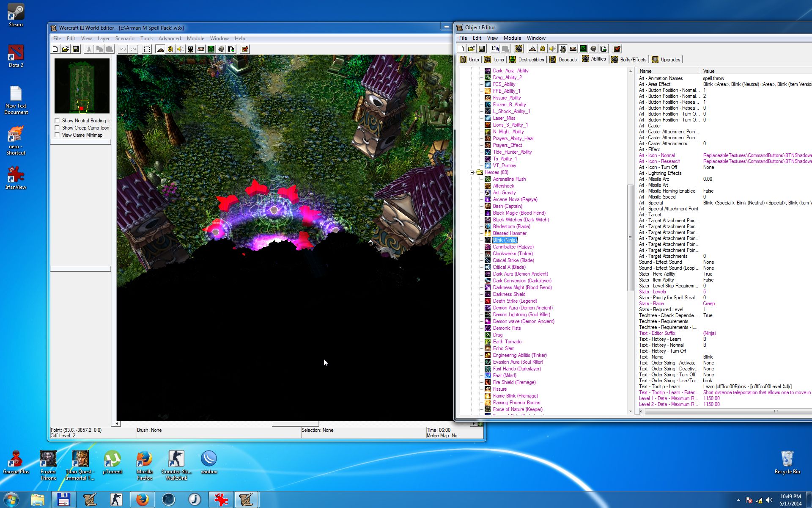Open AI Editor green face icon in World Editor

(x=211, y=49)
